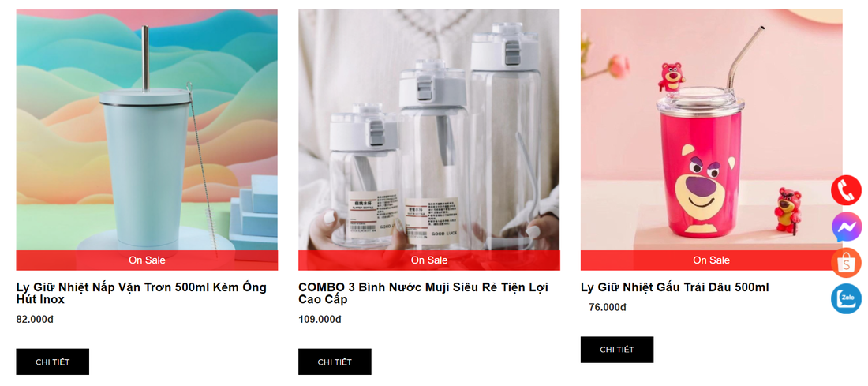
Task: Click On Sale banner on the pink bear cup
Action: (711, 260)
